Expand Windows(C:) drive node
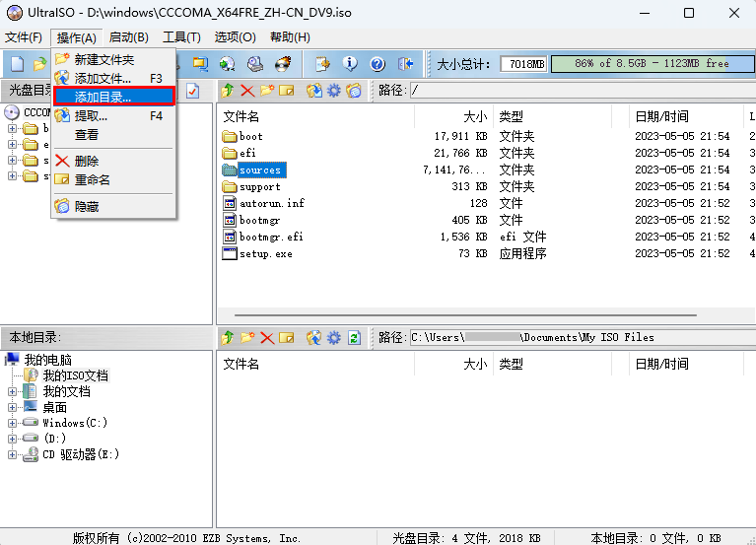This screenshot has height=545, width=756. coord(12,423)
